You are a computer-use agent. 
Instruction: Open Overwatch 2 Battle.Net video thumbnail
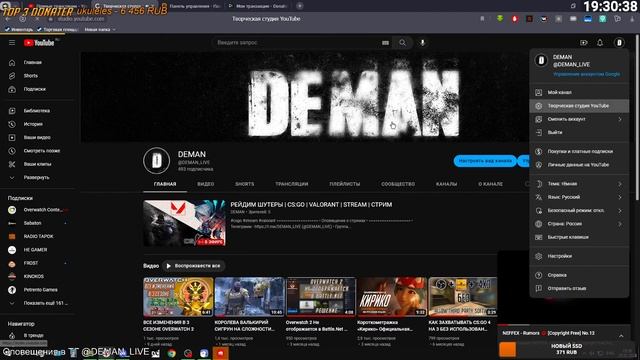[x=321, y=297]
